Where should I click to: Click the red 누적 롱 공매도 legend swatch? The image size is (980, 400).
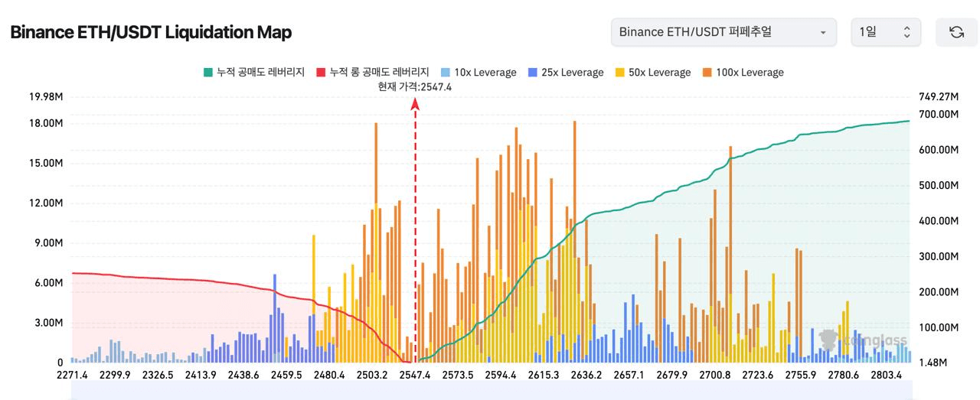[321, 72]
